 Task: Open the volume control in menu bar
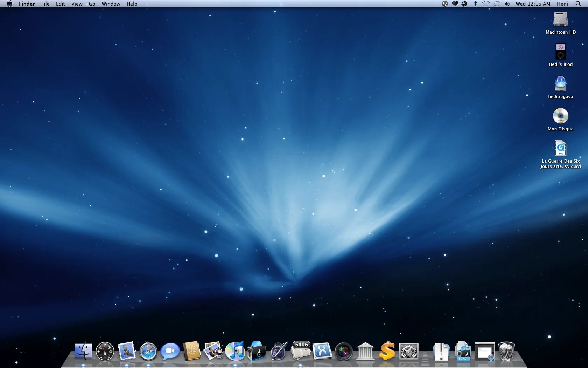(x=507, y=4)
